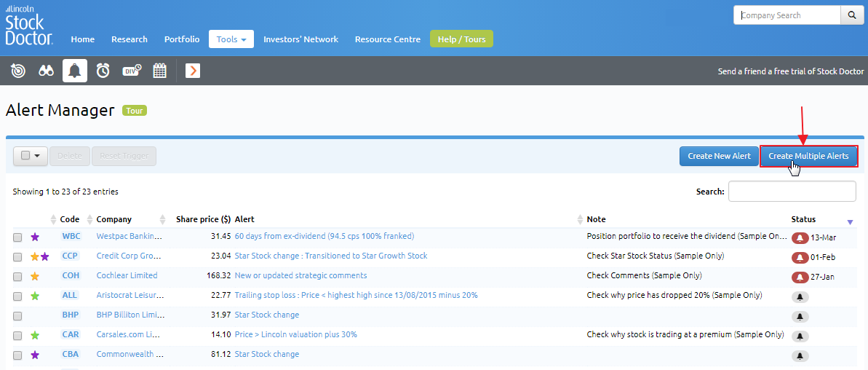868x370 pixels.
Task: Click the purple star beside WBC
Action: coord(35,237)
